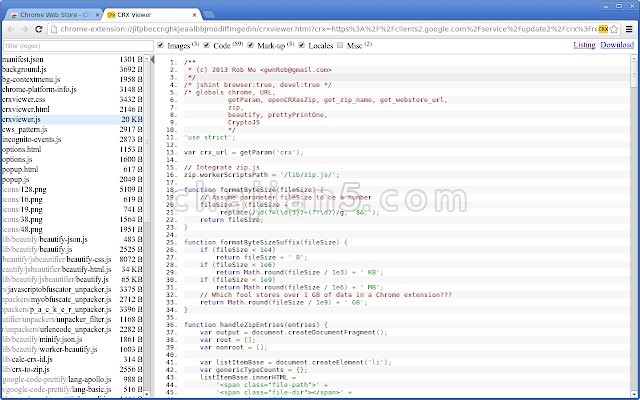The width and height of the screenshot is (640, 400).
Task: Toggle the Code checkbox
Action: pyautogui.click(x=207, y=45)
